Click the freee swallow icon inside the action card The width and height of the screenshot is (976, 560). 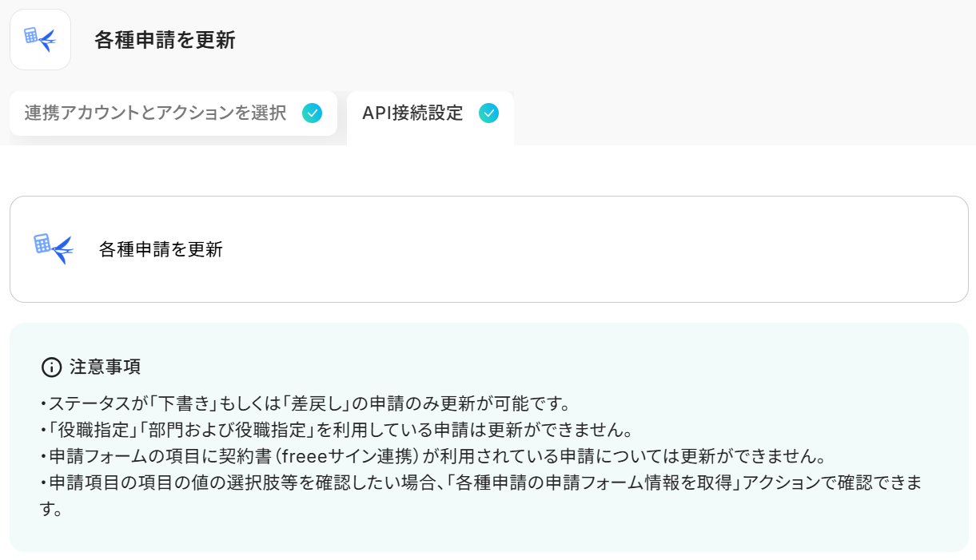54,248
